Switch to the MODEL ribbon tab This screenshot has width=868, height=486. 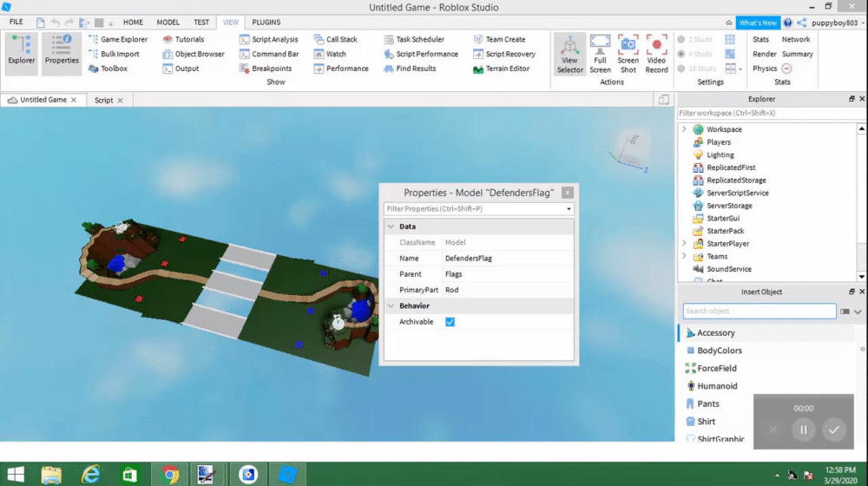(x=168, y=23)
